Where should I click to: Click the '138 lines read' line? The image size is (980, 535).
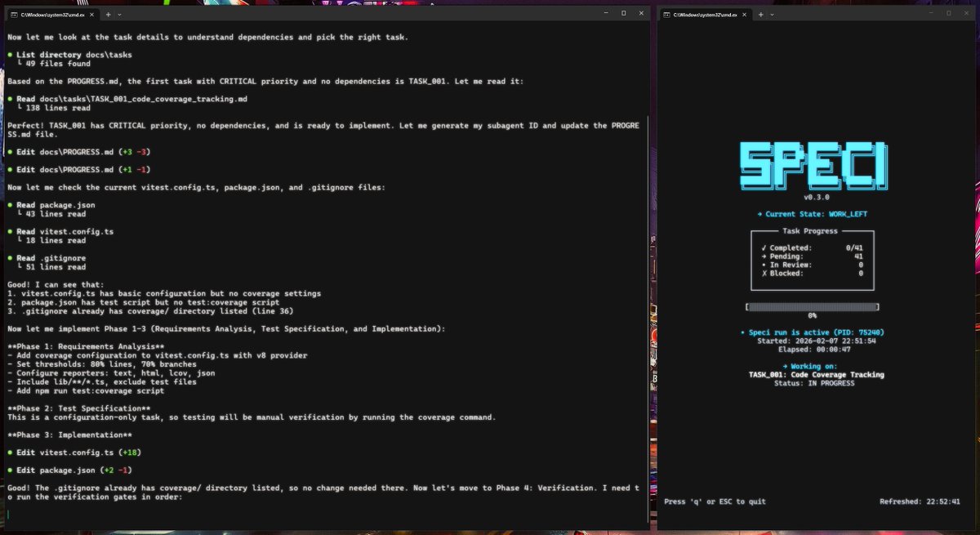pyautogui.click(x=53, y=108)
